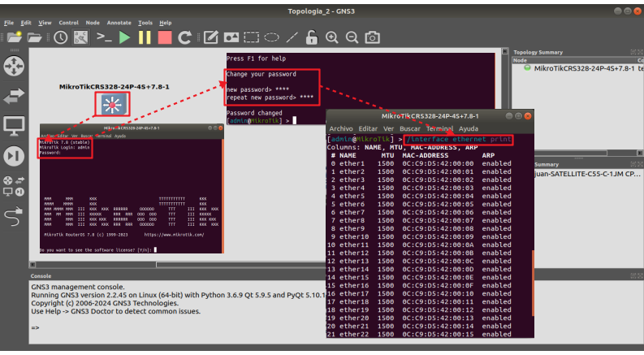Click the Console panel title
This screenshot has width=644, height=355.
(41, 276)
